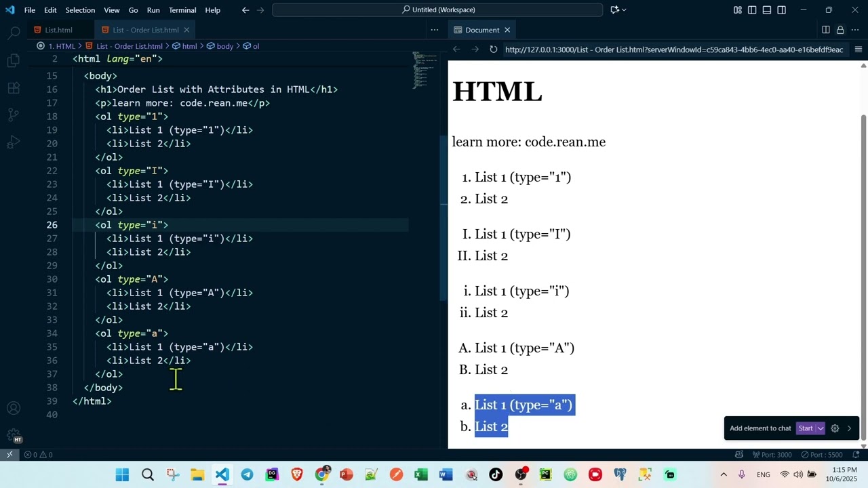868x488 pixels.
Task: Open the remote window indicator
Action: tap(9, 455)
